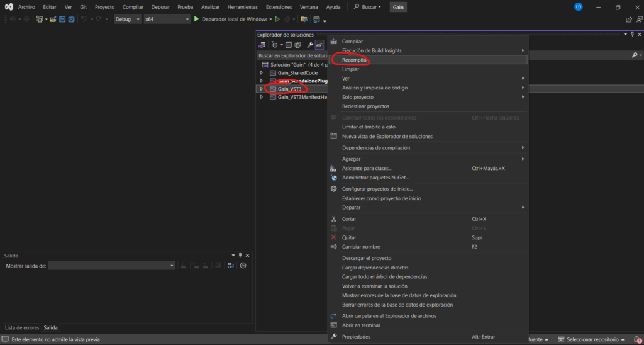Click the collapse all icon in Solution Explorer
644x345 pixels.
(289, 45)
